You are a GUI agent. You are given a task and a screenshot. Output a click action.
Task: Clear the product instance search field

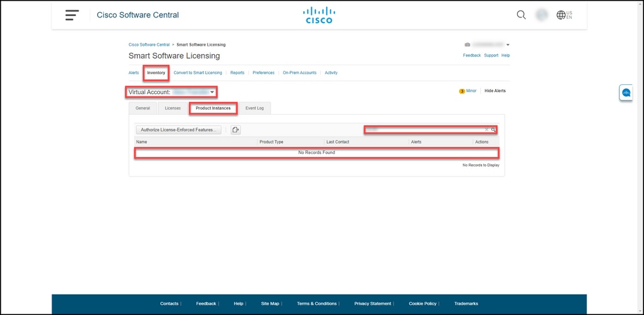(x=486, y=129)
